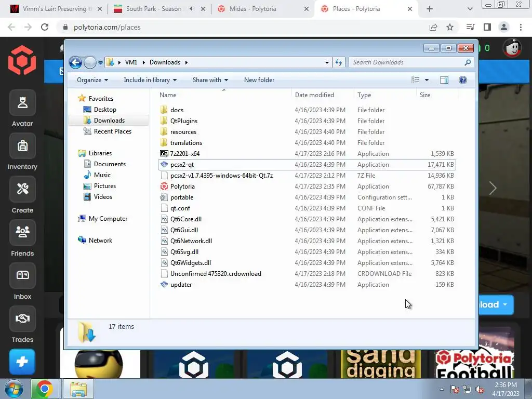Click the Explorer Forward navigation arrow
532x399 pixels.
(90, 62)
